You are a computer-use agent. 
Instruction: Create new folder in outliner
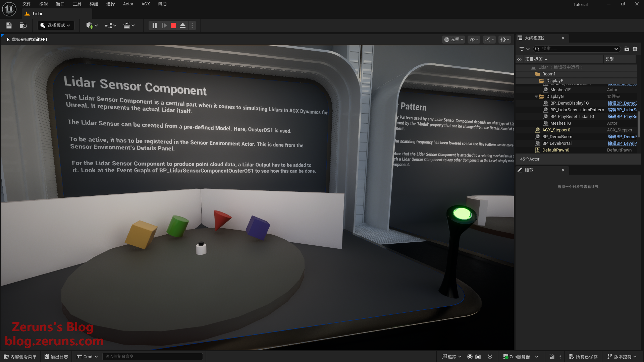(627, 49)
